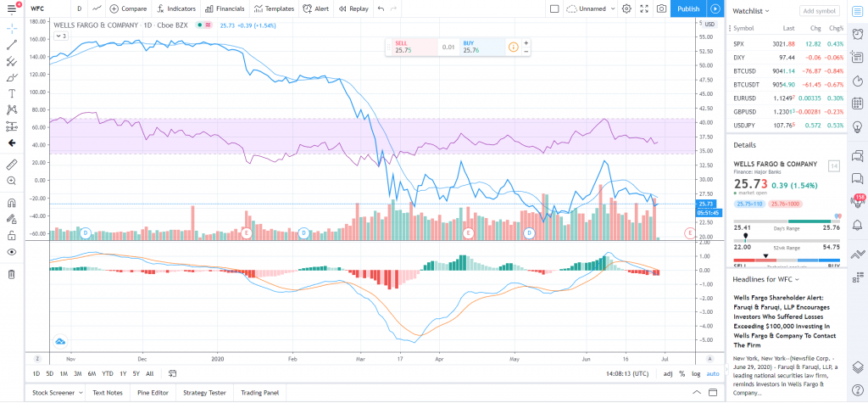
Task: Take a chart snapshot with camera icon
Action: tap(661, 8)
